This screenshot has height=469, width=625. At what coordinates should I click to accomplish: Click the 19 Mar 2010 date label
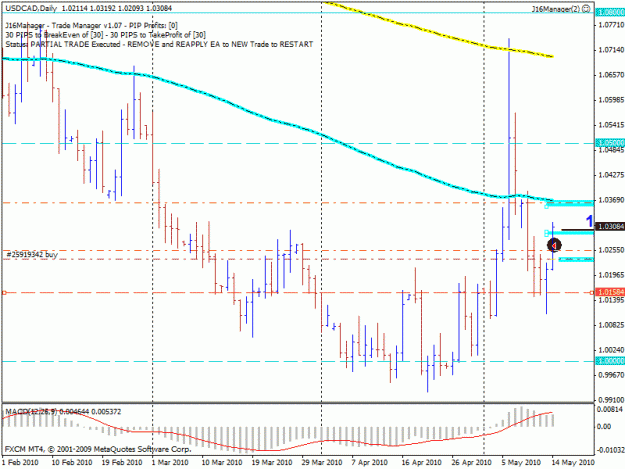coord(272,463)
